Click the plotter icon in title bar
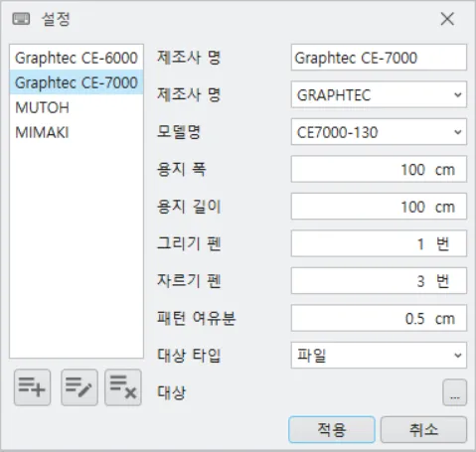476x452 pixels. pos(21,19)
